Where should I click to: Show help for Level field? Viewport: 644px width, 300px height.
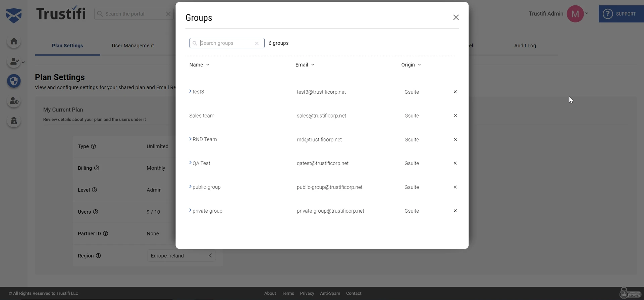point(95,190)
